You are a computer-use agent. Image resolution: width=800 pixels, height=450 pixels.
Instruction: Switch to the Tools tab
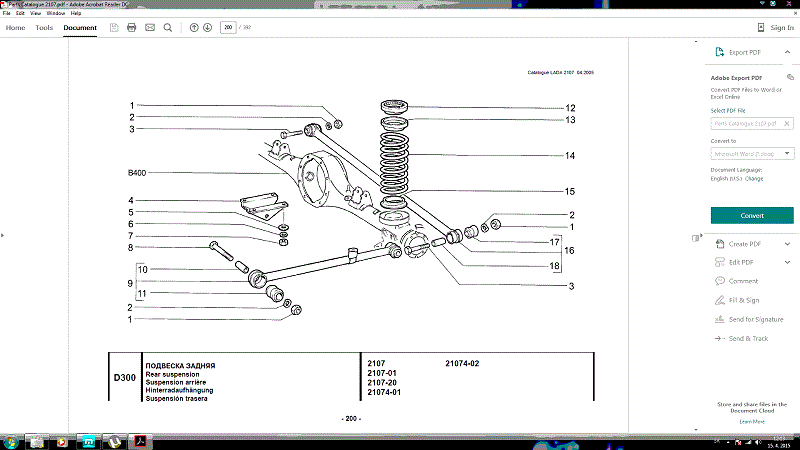tap(44, 28)
